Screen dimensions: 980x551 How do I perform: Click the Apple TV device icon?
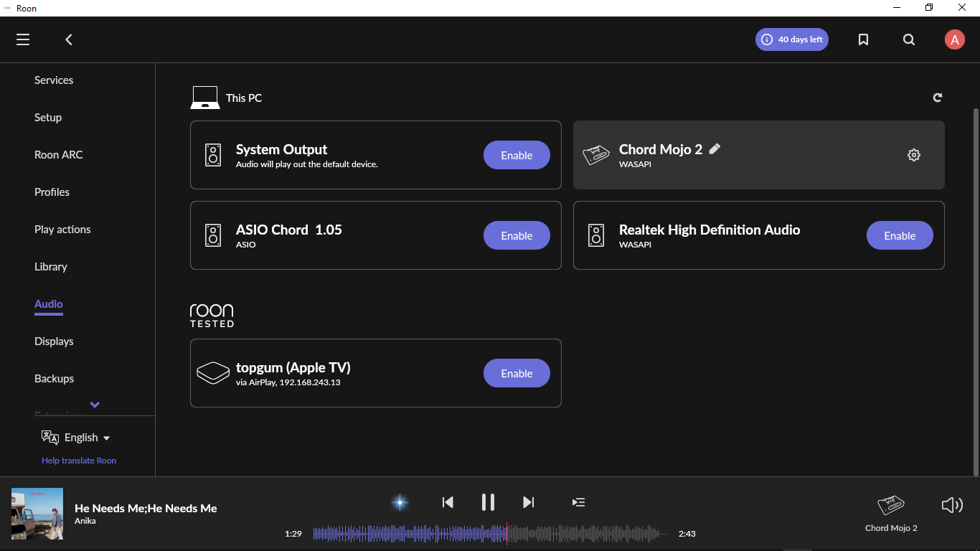[213, 373]
